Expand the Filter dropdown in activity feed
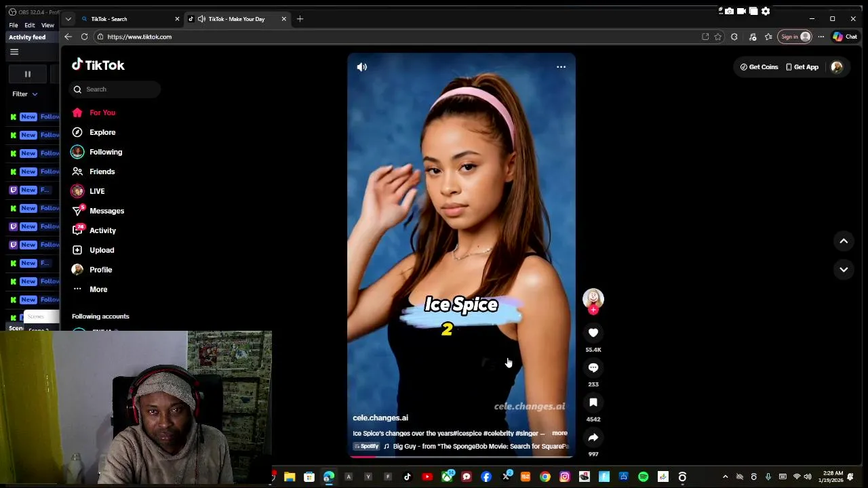This screenshot has height=488, width=868. 25,94
